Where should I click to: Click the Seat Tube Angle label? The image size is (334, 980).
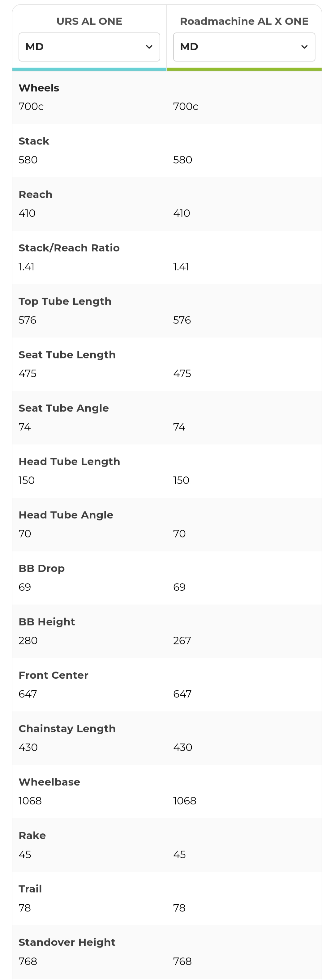click(64, 408)
